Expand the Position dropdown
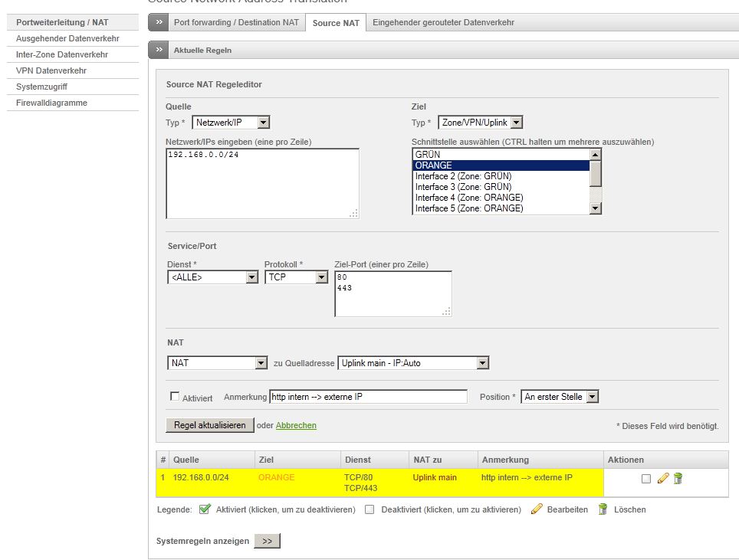This screenshot has height=560, width=739. click(559, 397)
